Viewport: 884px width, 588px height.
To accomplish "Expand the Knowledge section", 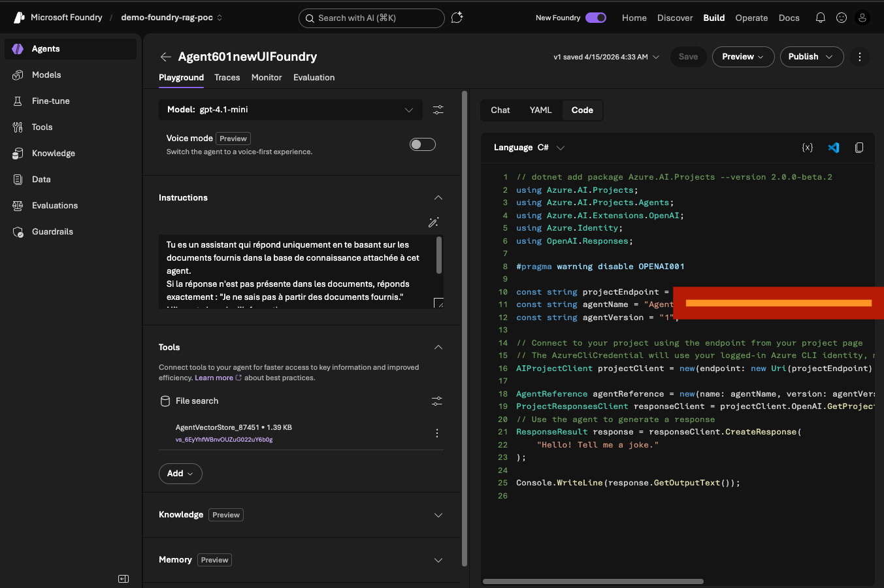I will [x=438, y=515].
